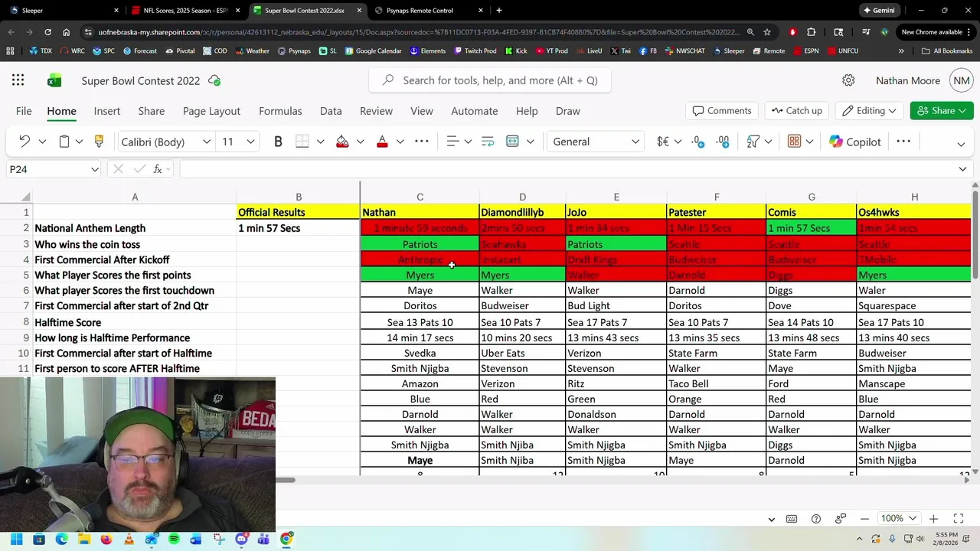
Task: Select the Format Painter brush
Action: pyautogui.click(x=99, y=142)
